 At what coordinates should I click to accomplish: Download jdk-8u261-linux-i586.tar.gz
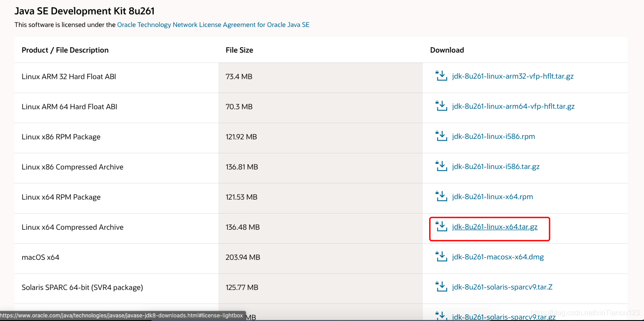click(496, 167)
